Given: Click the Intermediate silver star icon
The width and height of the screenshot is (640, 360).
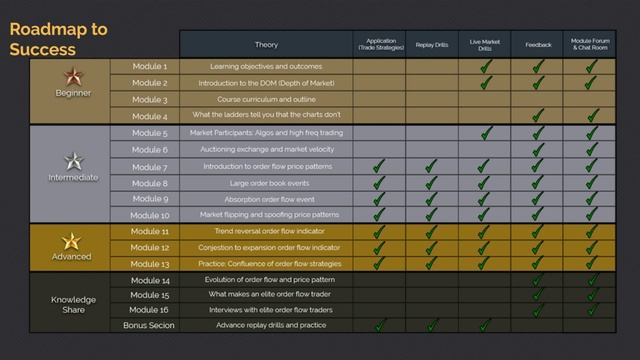Looking at the screenshot, I should [x=73, y=161].
